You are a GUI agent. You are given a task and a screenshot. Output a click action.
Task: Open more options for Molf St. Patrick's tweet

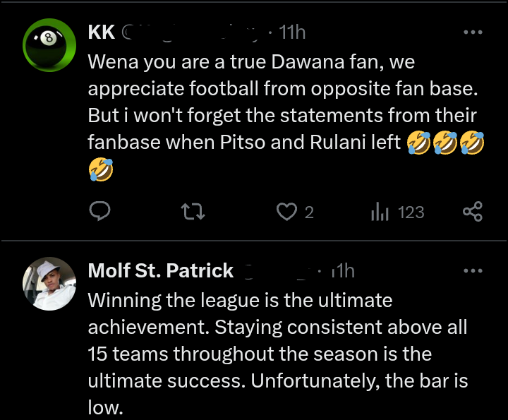coord(472,271)
